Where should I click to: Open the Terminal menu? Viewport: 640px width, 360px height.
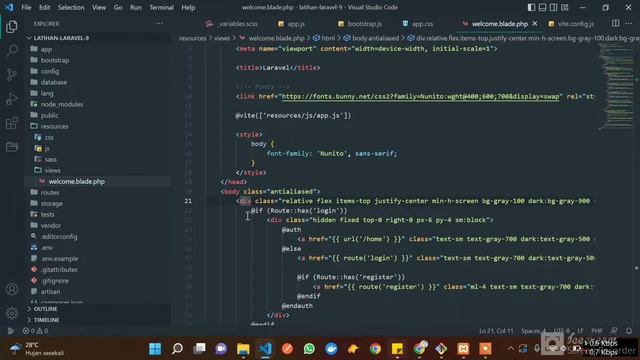pyautogui.click(x=161, y=7)
